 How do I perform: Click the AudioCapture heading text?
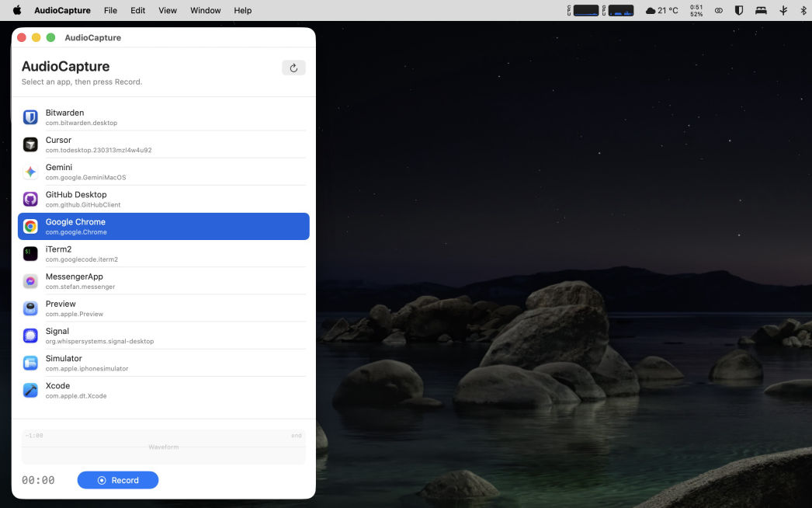[65, 66]
